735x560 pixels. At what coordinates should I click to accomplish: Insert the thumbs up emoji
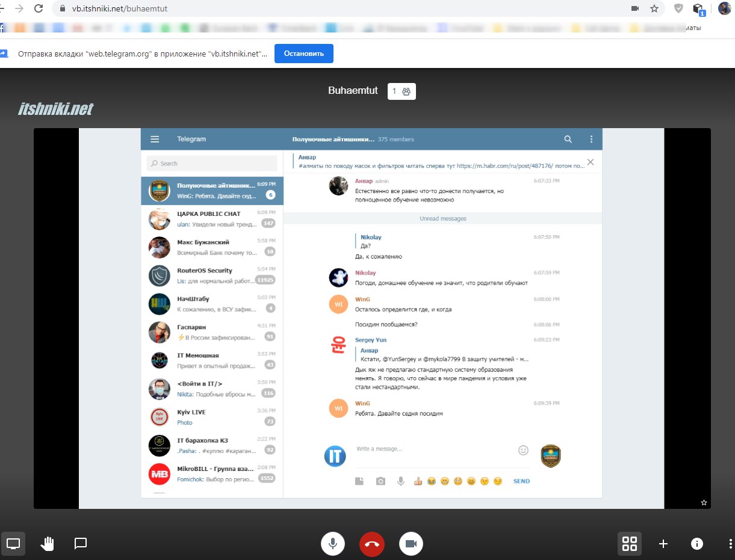pyautogui.click(x=418, y=481)
